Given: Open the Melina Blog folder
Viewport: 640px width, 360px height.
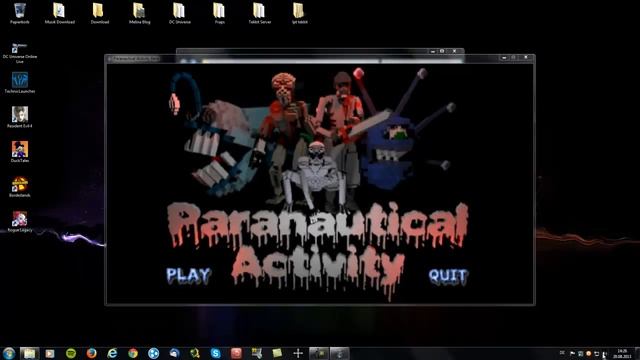Looking at the screenshot, I should click(140, 13).
